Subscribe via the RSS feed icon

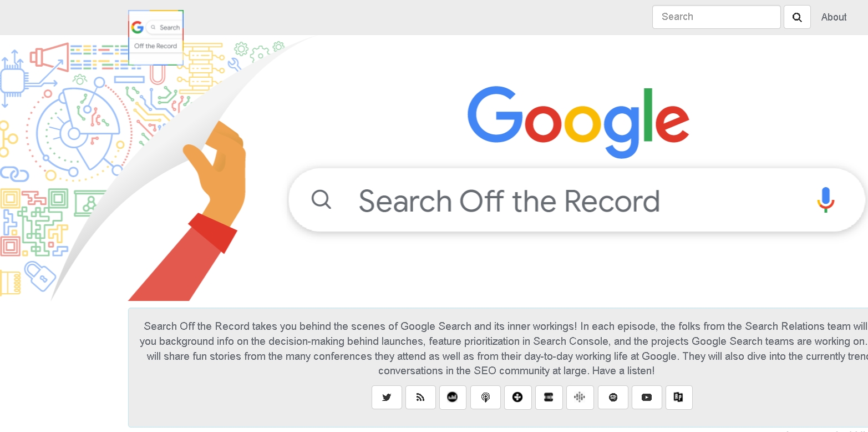(420, 397)
